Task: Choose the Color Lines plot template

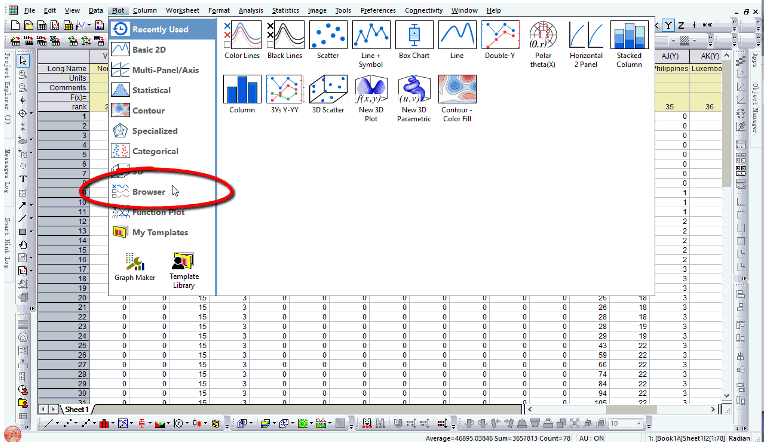Action: coord(242,40)
